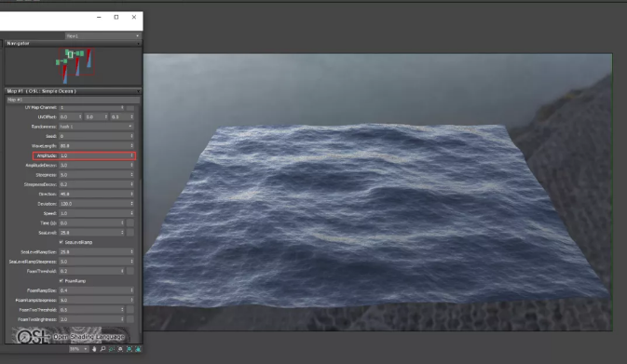Click the OSL Open Shading Language logo

click(x=71, y=336)
